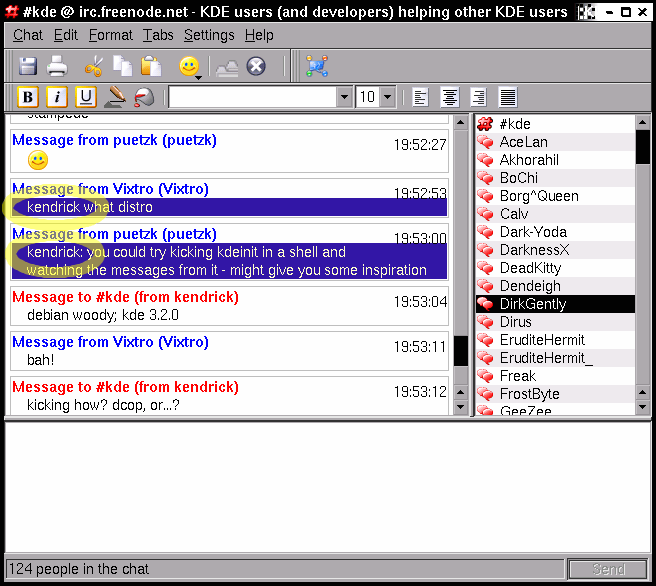656x586 pixels.
Task: Pick the text foreground color tool
Action: tap(115, 97)
